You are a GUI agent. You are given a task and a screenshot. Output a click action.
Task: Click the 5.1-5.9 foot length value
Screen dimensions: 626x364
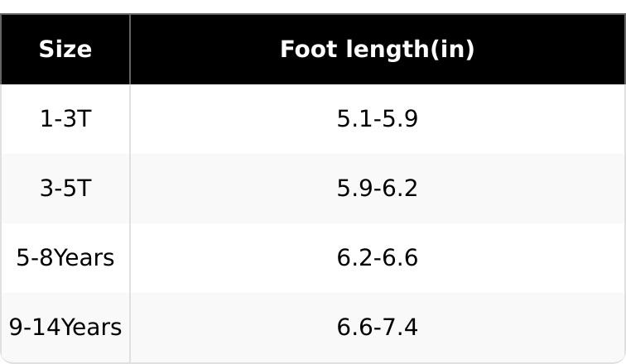[378, 119]
